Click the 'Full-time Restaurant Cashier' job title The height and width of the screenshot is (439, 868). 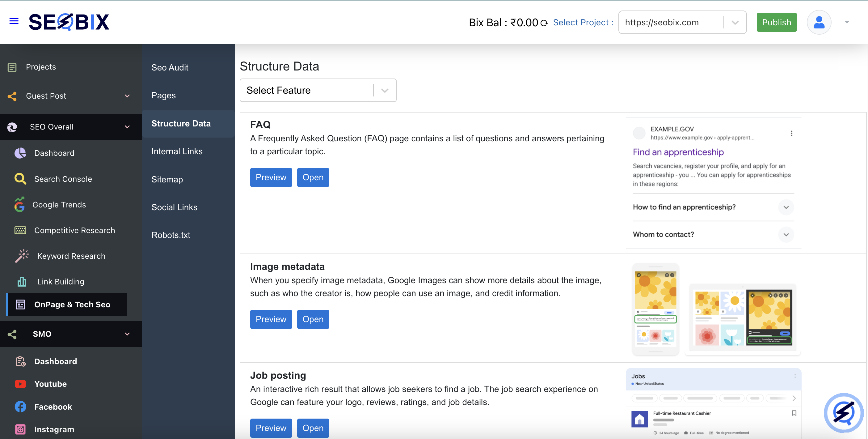coord(682,413)
